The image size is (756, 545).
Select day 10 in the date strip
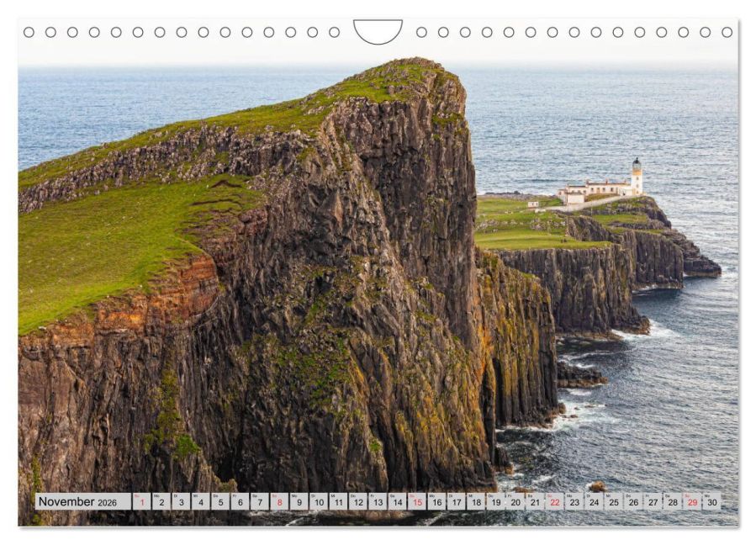coord(319,501)
